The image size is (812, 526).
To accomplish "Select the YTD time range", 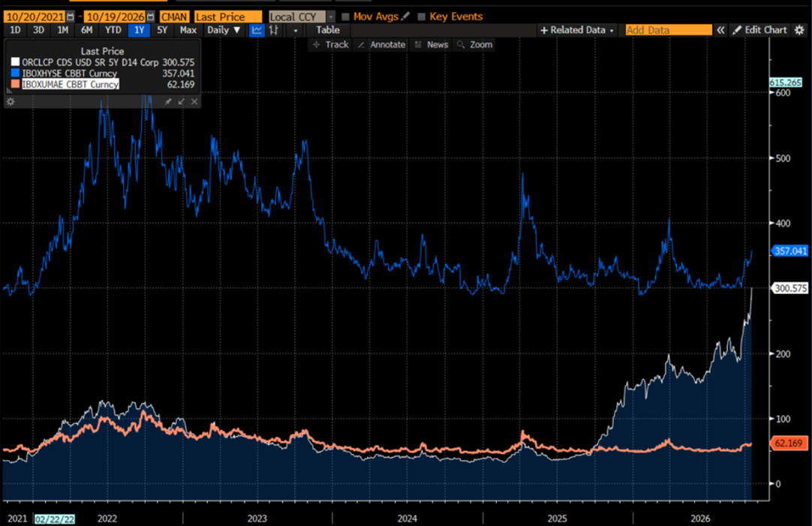I will coord(113,30).
